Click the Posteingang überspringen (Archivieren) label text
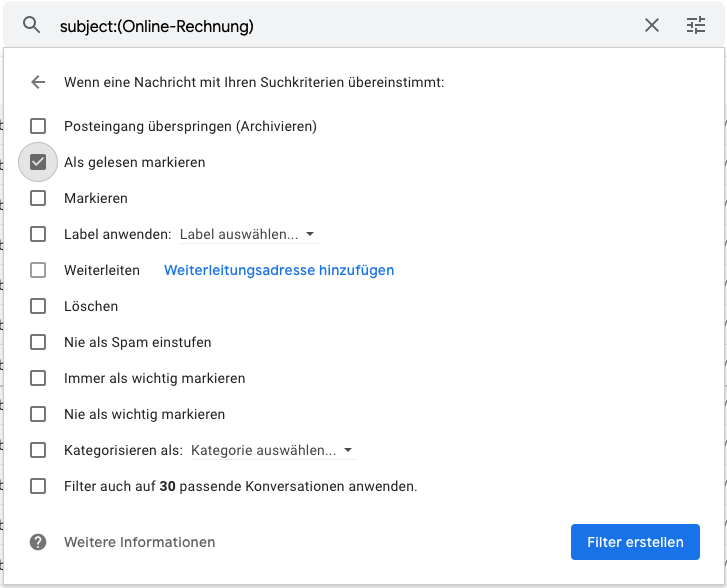727x588 pixels. (x=191, y=126)
